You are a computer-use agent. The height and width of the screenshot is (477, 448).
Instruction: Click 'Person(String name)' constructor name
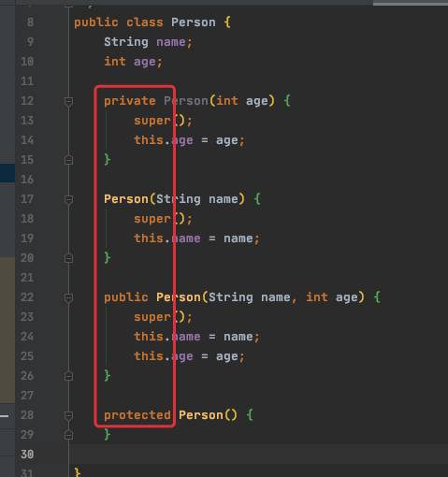click(x=126, y=199)
